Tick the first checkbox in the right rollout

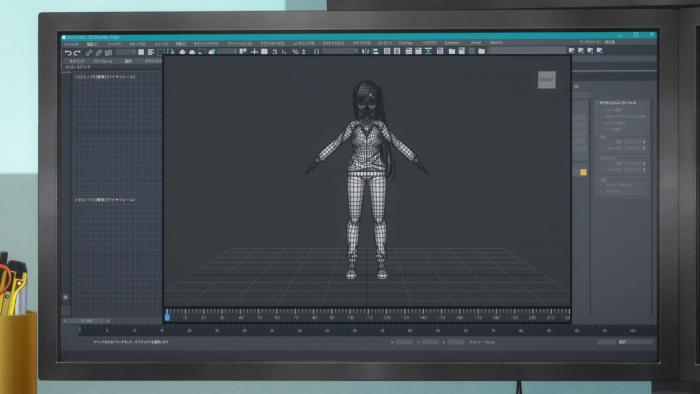(x=602, y=110)
